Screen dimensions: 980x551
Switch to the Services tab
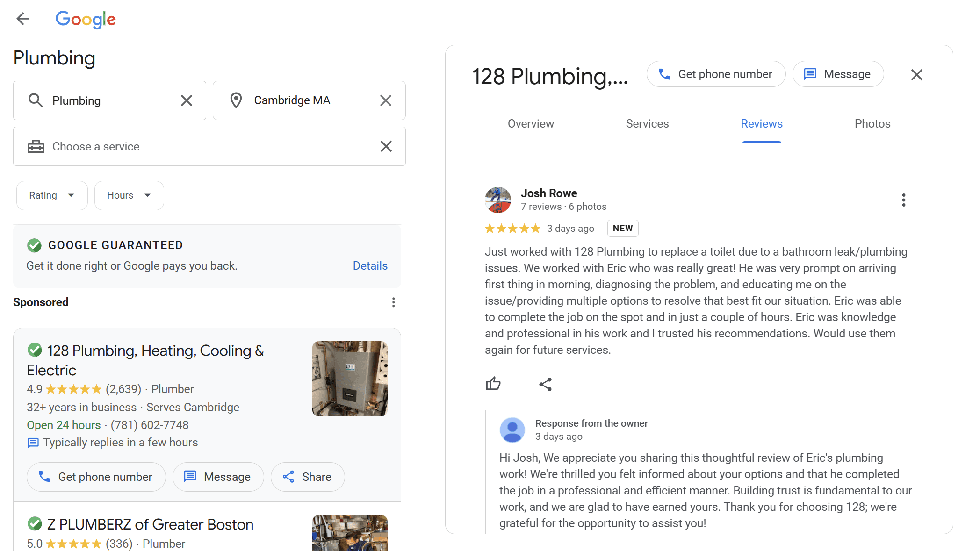pyautogui.click(x=647, y=124)
